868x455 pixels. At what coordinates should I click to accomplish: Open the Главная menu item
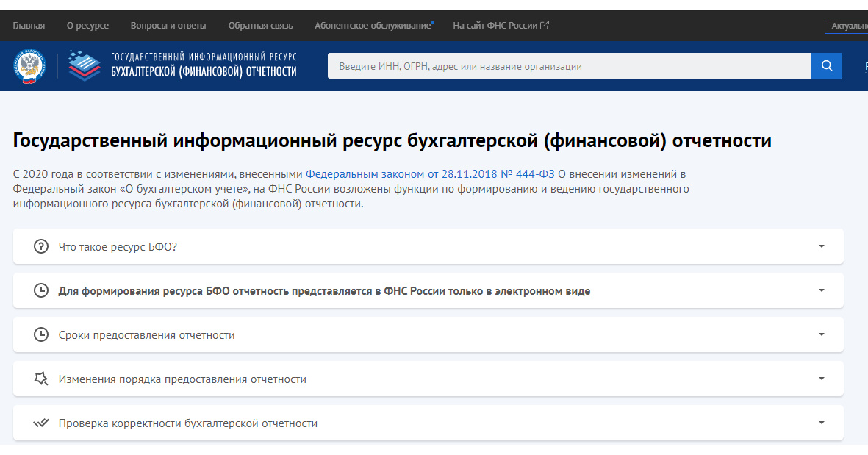(x=29, y=26)
